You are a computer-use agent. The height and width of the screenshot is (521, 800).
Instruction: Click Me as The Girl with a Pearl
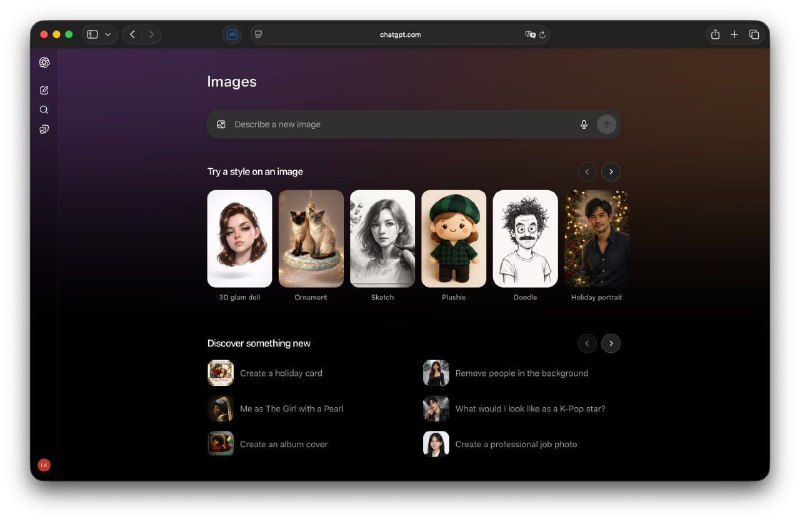[291, 409]
